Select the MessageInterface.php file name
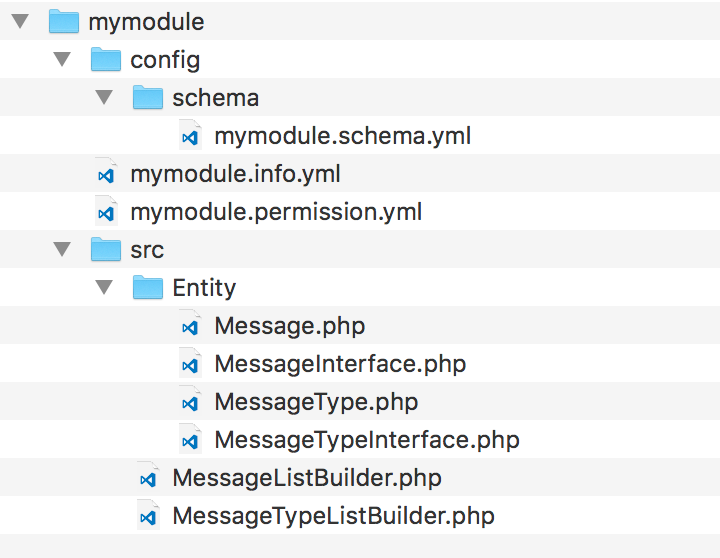720x558 pixels. click(x=340, y=363)
